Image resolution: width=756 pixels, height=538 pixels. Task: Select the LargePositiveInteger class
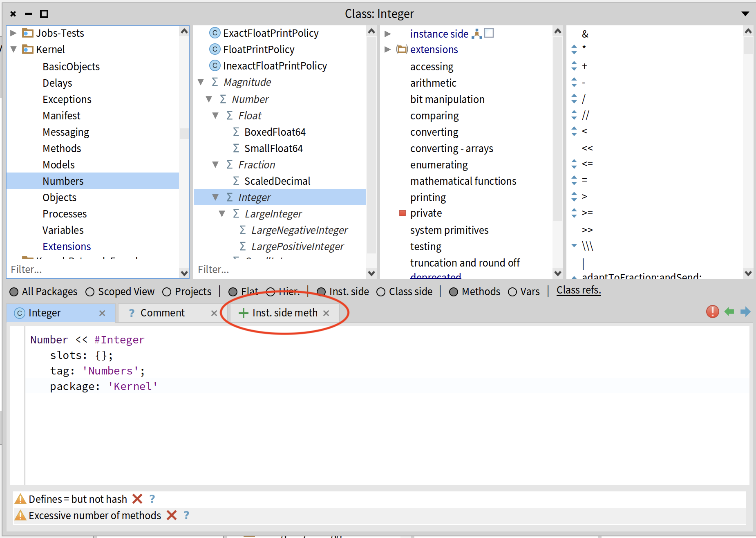(x=297, y=247)
